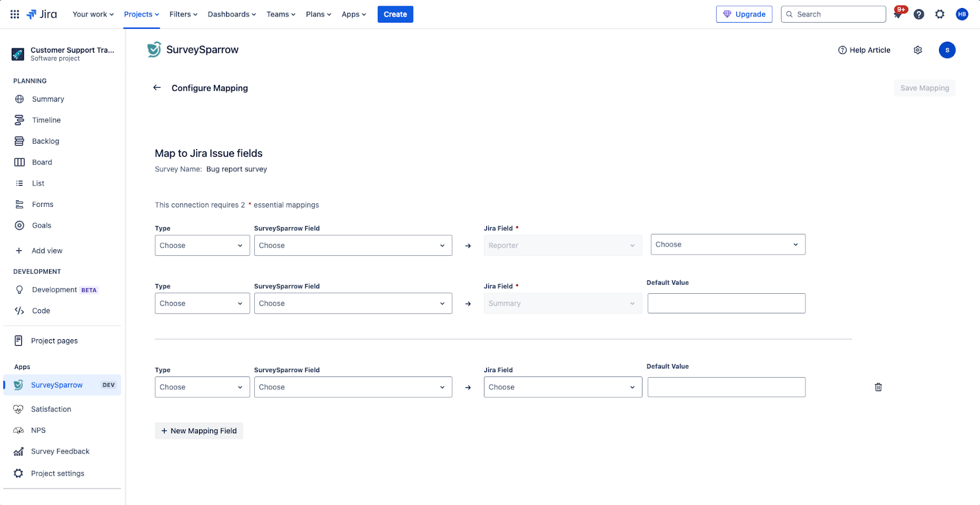This screenshot has height=505, width=980.
Task: Delete the optional mapping row with trash icon
Action: (878, 387)
